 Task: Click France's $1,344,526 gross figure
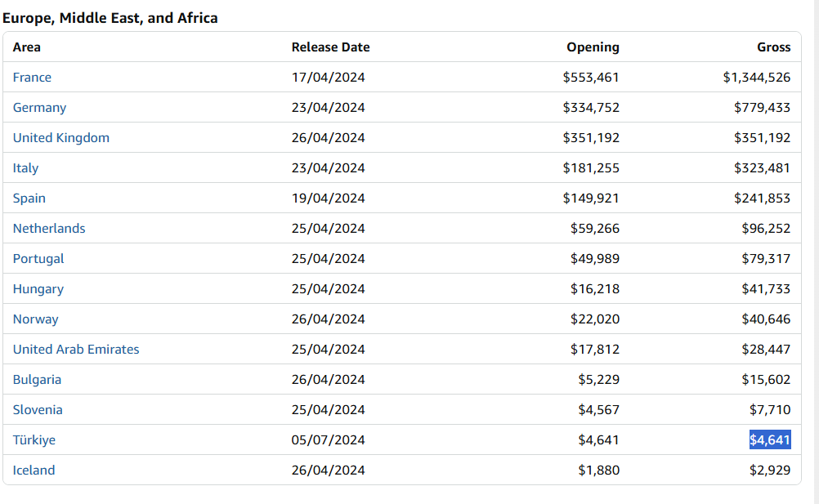click(x=756, y=78)
